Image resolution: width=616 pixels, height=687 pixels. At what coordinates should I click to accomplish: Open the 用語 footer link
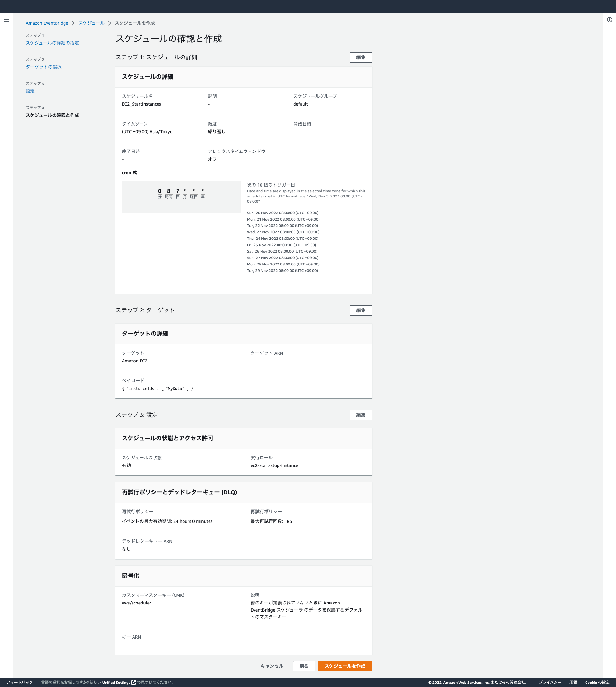pyautogui.click(x=573, y=683)
